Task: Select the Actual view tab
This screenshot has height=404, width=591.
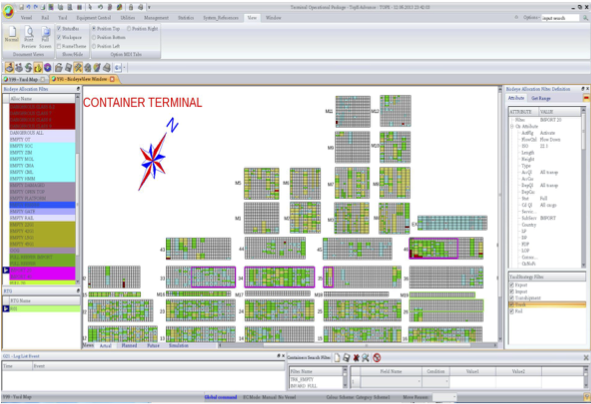Action: 106,345
